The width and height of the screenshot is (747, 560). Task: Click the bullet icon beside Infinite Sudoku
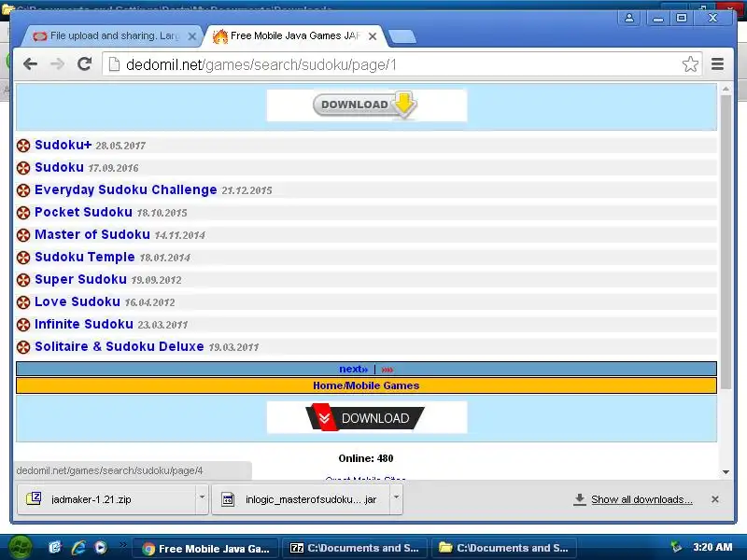[x=23, y=324]
